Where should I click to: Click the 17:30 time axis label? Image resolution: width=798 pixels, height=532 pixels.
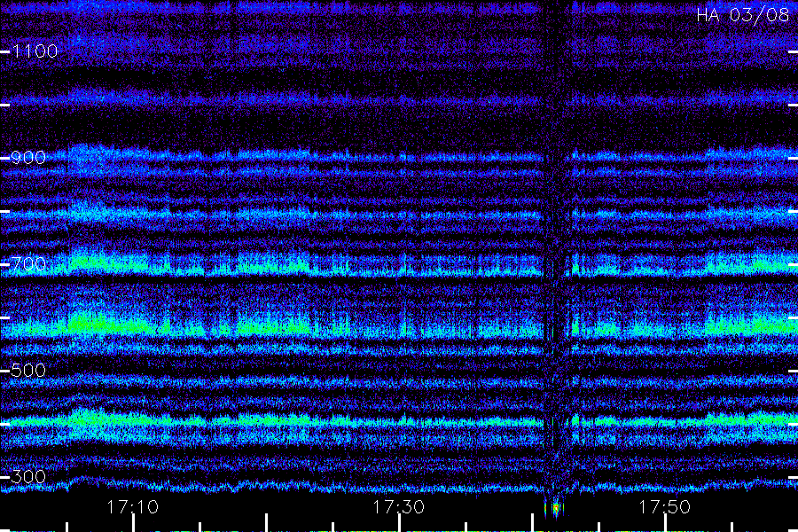click(x=398, y=507)
